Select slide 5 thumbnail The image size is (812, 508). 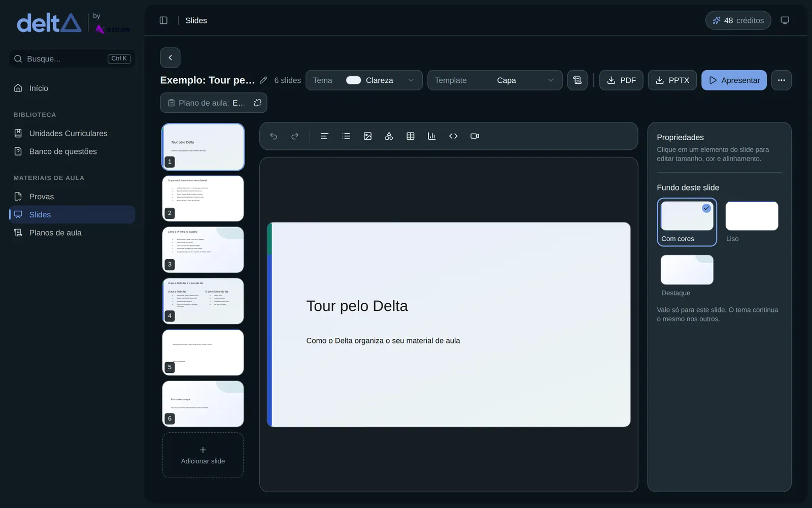tap(203, 353)
